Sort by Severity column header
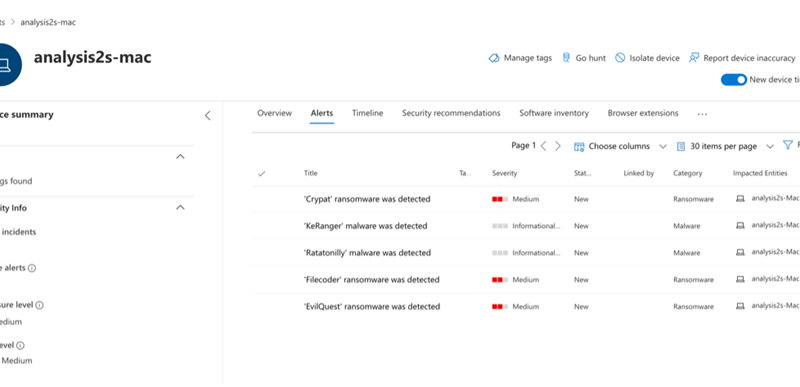The image size is (800, 387). pyautogui.click(x=505, y=173)
